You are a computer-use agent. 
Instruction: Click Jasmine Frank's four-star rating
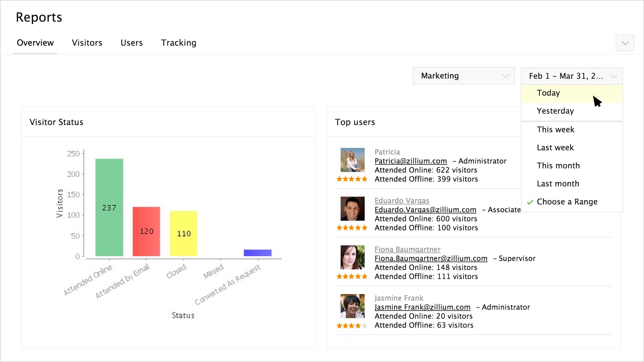pos(352,326)
